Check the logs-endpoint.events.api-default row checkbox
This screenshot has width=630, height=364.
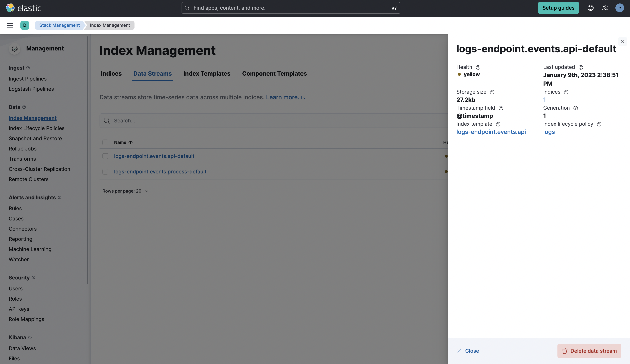coord(105,156)
